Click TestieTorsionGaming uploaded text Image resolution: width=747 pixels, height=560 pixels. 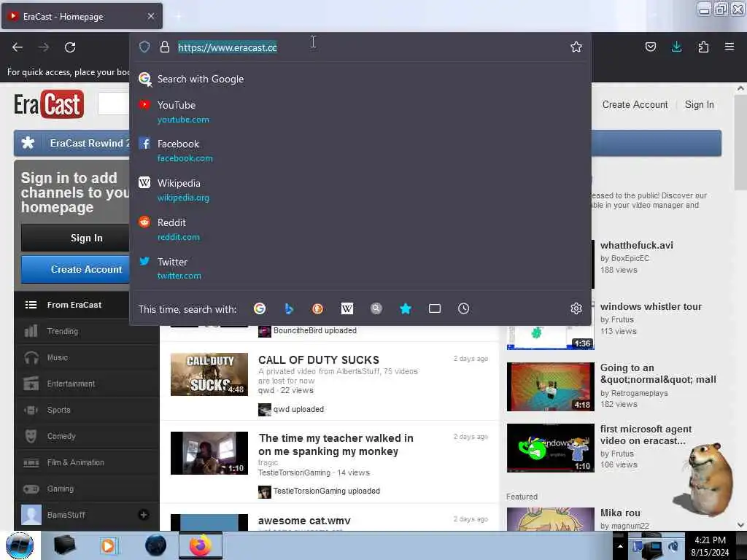326,491
